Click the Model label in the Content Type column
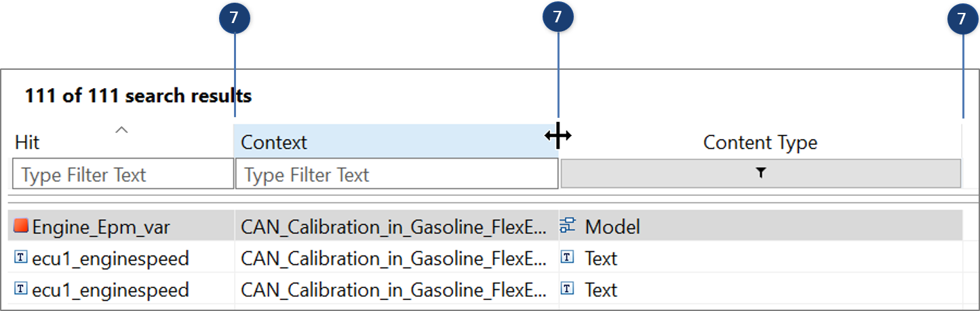 click(x=612, y=227)
